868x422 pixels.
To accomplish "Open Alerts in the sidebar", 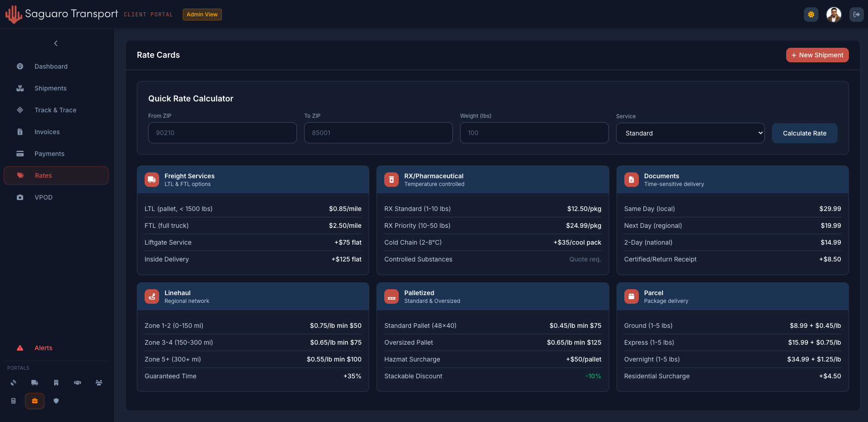I will (x=43, y=348).
